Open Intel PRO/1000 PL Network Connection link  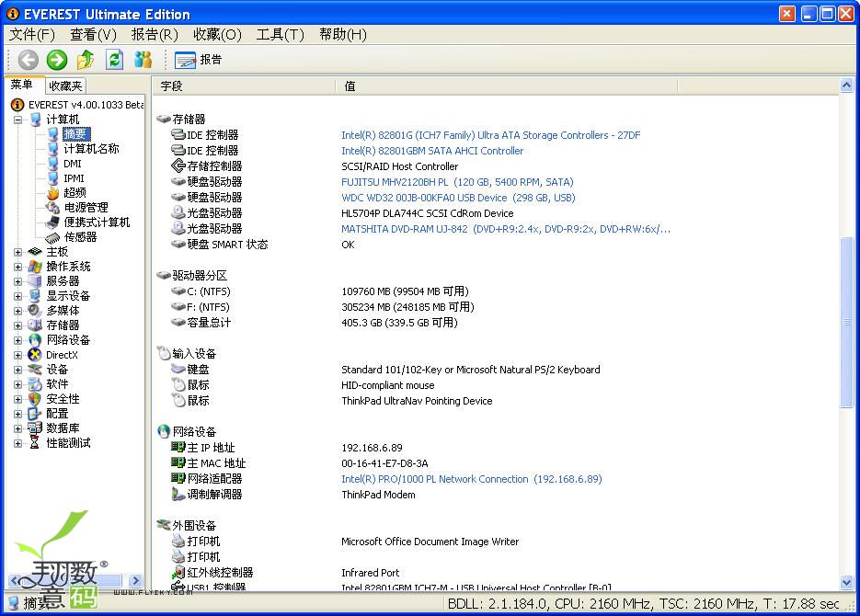coord(472,479)
